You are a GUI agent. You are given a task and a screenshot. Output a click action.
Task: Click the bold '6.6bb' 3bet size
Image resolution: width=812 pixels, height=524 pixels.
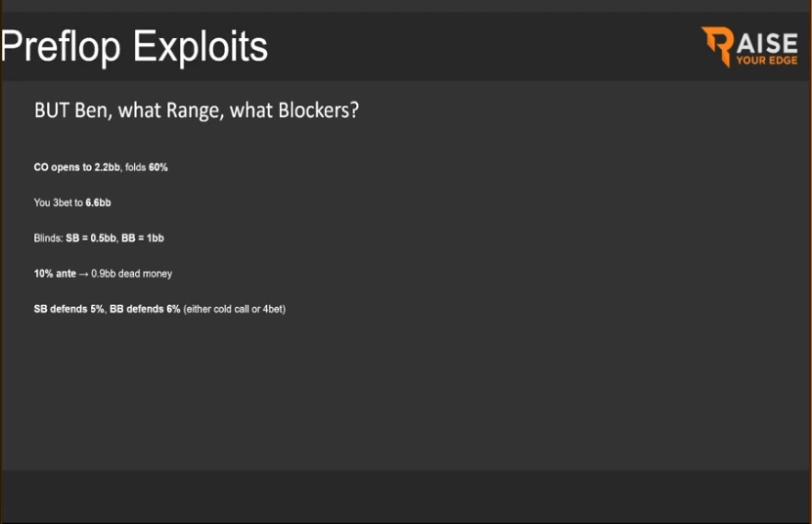point(99,202)
